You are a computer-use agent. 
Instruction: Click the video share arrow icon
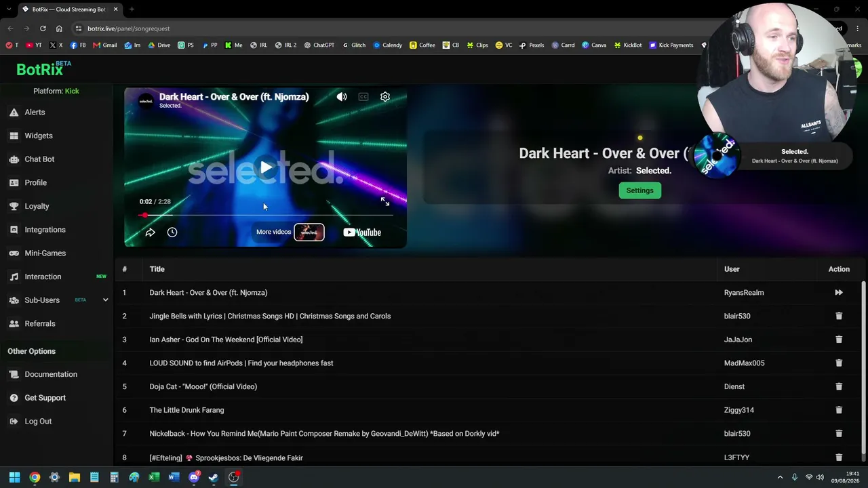click(x=151, y=232)
